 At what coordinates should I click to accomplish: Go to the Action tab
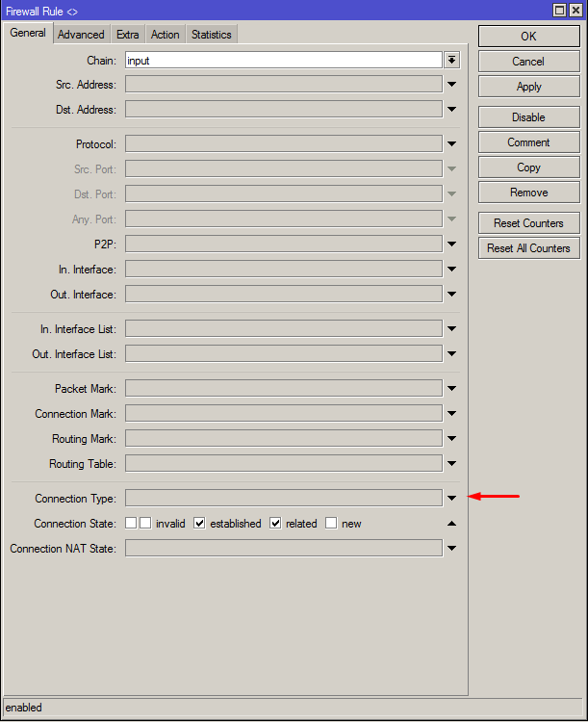tap(165, 35)
